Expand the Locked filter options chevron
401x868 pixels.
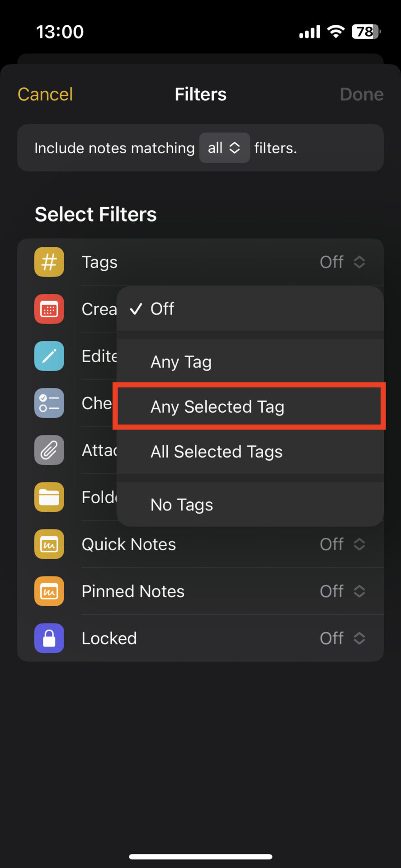click(359, 638)
